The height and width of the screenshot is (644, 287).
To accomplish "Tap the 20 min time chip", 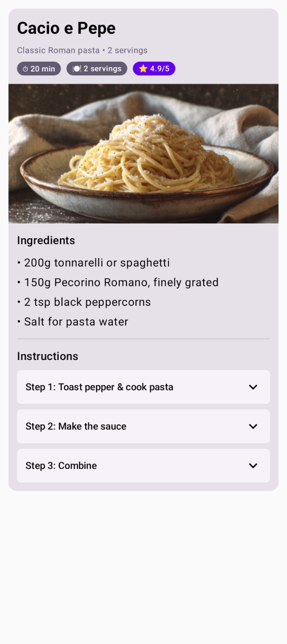I will pos(39,69).
